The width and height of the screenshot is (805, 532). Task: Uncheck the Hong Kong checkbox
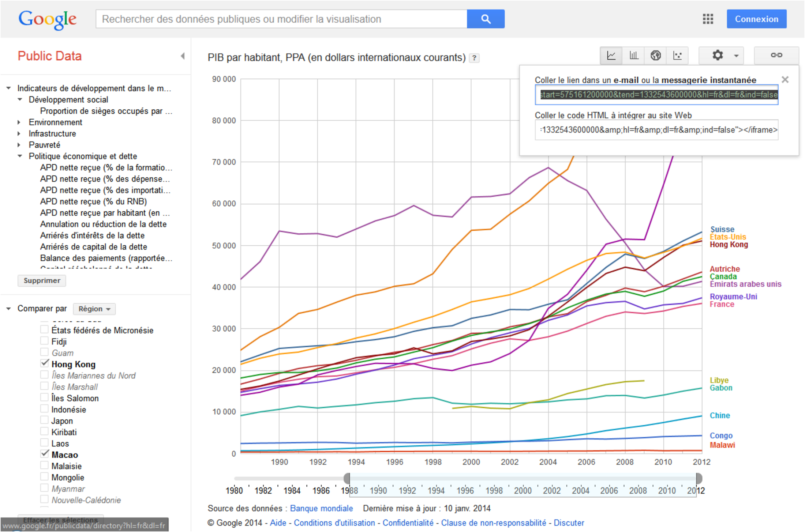tap(45, 363)
